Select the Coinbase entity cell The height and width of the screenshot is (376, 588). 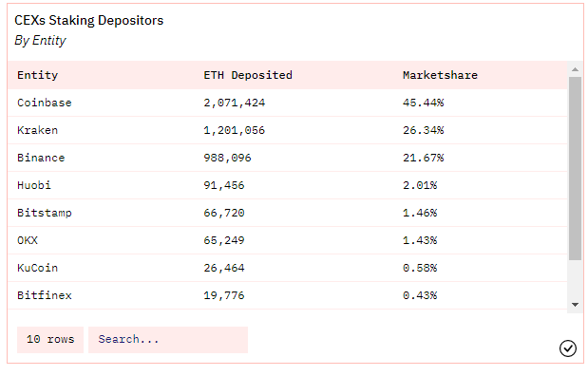point(45,103)
